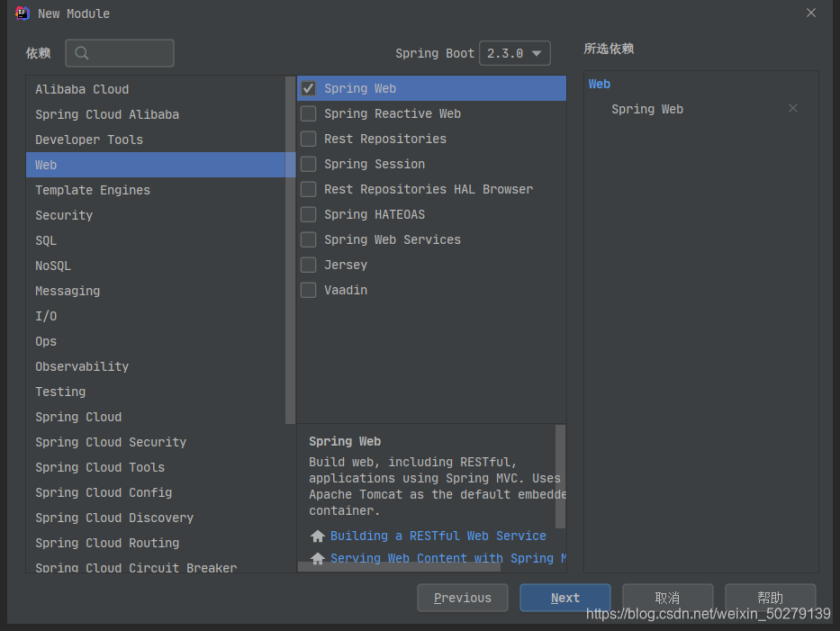Toggle Spring Web Services checkbox
840x631 pixels.
[309, 239]
